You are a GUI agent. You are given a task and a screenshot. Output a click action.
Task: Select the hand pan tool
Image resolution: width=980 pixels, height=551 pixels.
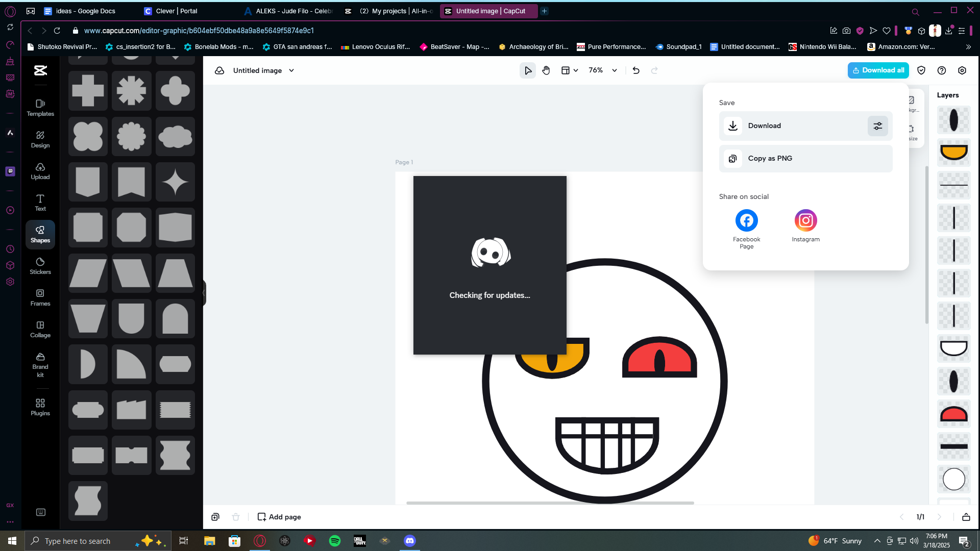click(x=546, y=70)
